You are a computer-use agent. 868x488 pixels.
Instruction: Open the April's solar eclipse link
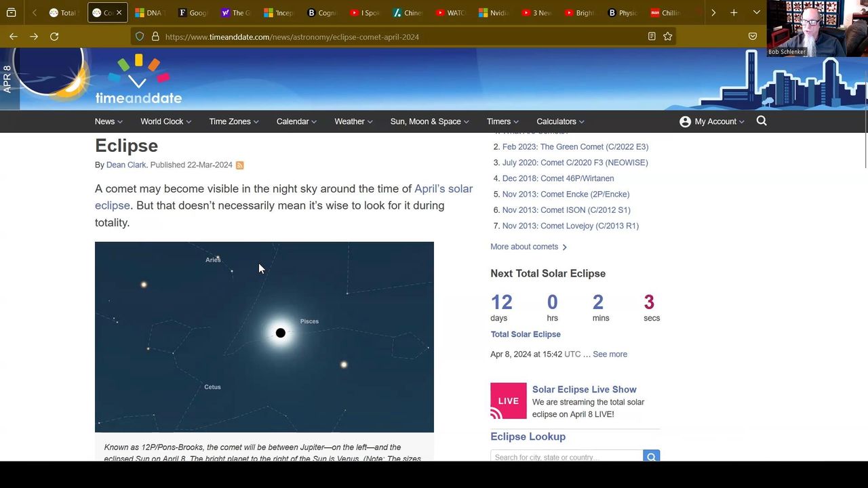(443, 189)
